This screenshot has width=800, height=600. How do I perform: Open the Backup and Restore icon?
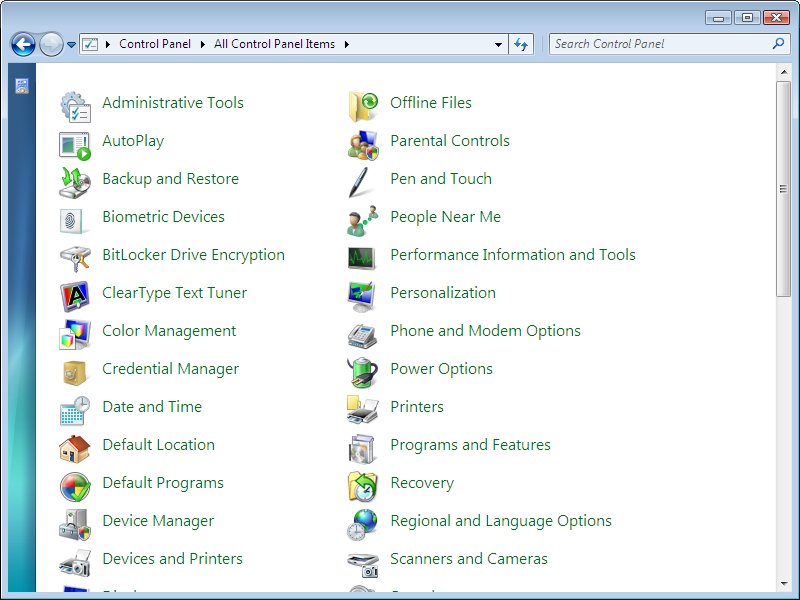pos(75,183)
